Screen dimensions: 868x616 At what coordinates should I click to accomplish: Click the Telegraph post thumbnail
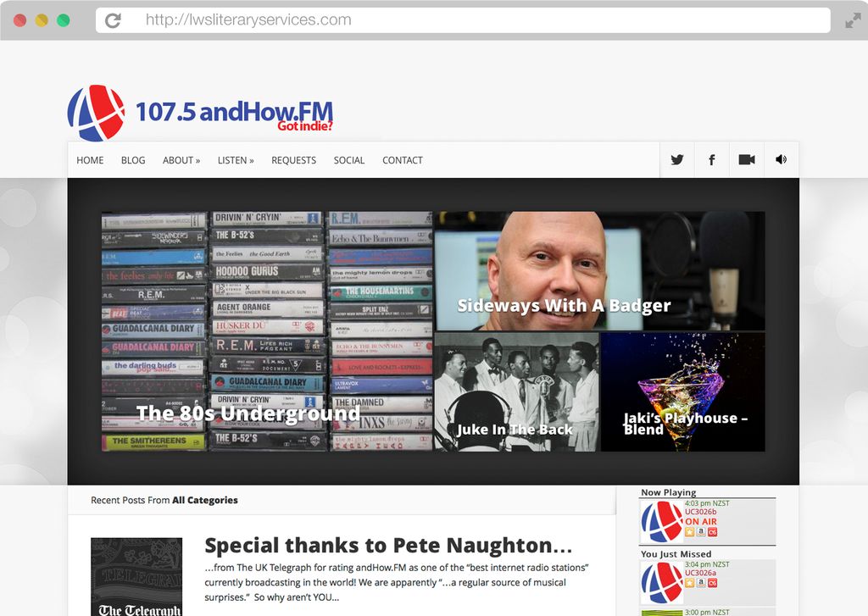136,577
